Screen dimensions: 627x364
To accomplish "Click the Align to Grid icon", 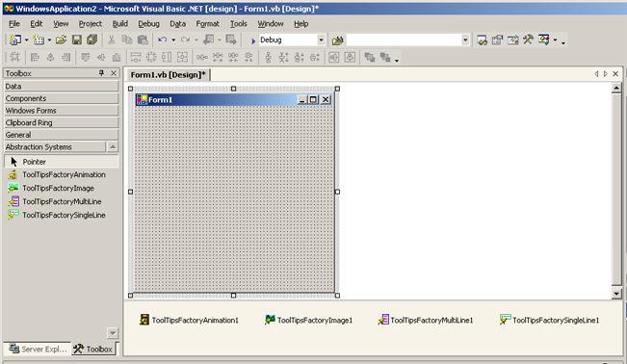I will (14, 58).
